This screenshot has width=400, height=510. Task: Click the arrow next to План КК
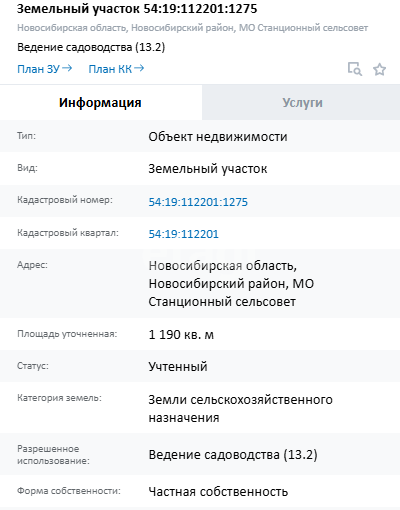[x=139, y=68]
